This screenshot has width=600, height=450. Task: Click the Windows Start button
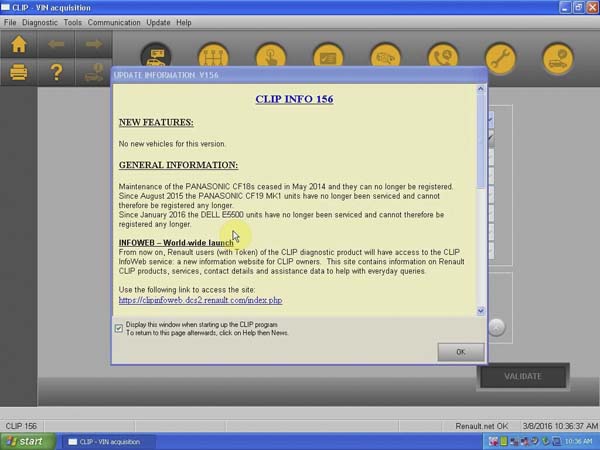[27, 442]
